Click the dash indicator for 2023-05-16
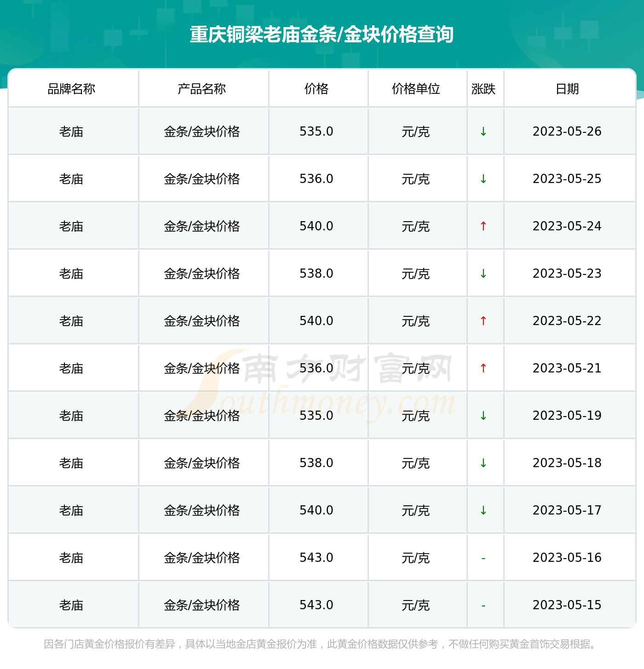This screenshot has width=644, height=669. (x=483, y=558)
